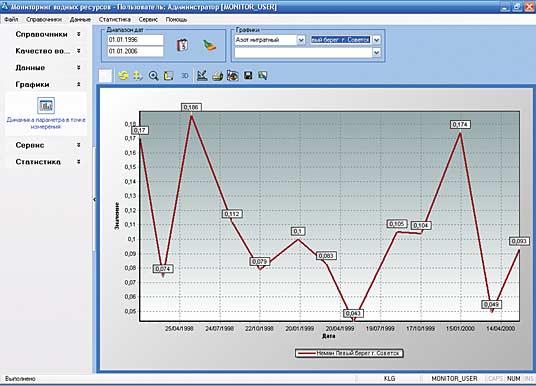Open the Азот нитратный parameter dropdown
The height and width of the screenshot is (386, 536).
[301, 40]
